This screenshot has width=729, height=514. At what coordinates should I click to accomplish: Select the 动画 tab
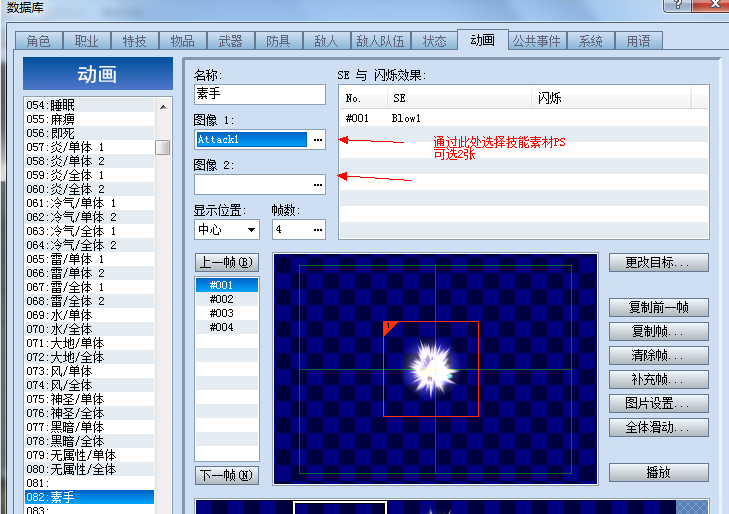(x=483, y=40)
